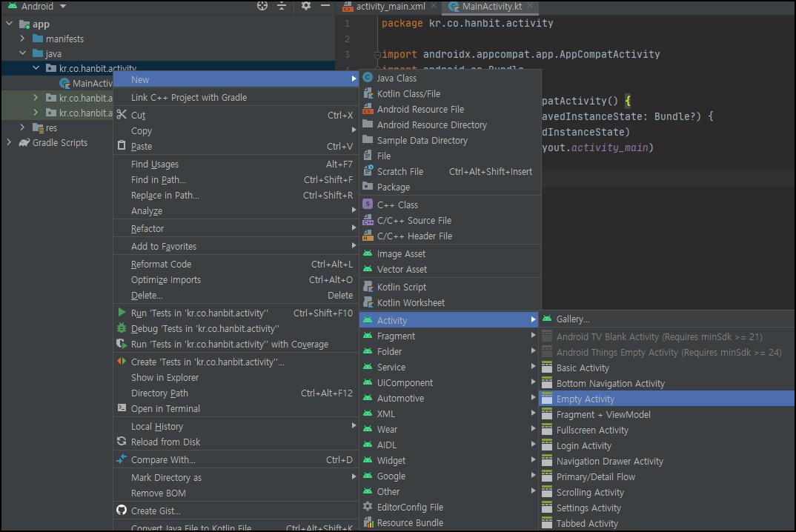Click the Open in Terminal icon

click(x=122, y=408)
